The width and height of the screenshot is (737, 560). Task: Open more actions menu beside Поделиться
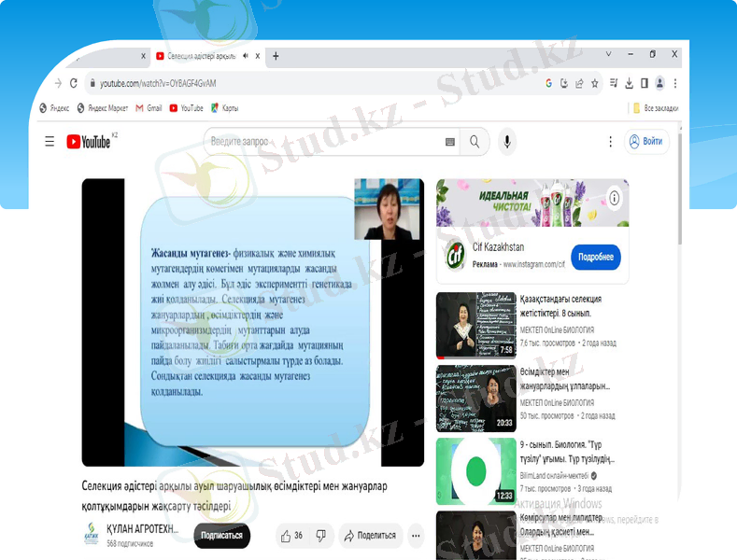416,536
